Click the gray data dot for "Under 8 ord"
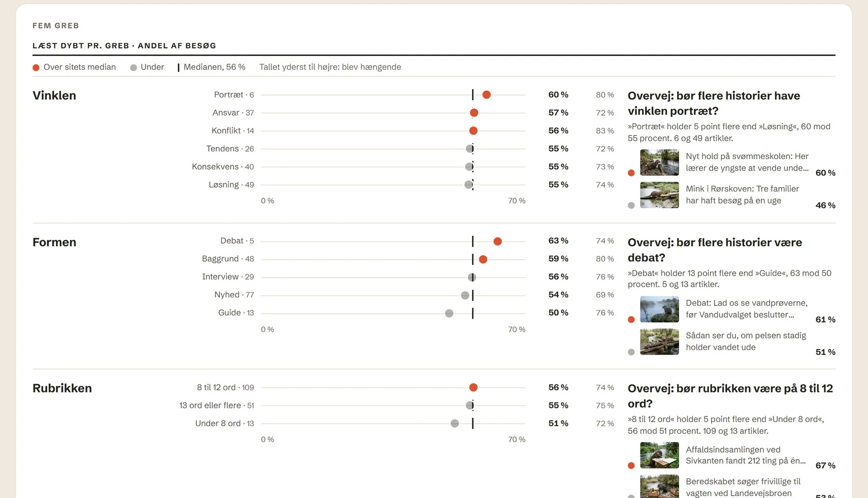The image size is (868, 498). (455, 423)
